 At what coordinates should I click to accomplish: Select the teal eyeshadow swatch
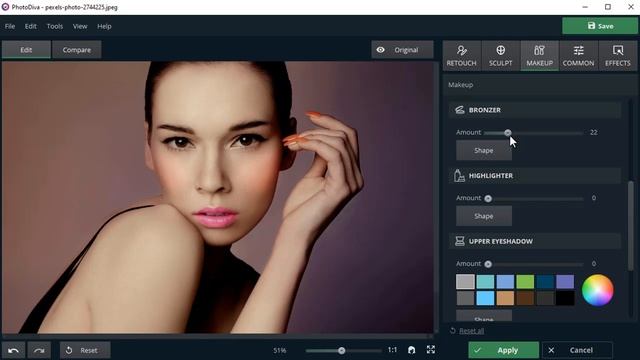(485, 282)
